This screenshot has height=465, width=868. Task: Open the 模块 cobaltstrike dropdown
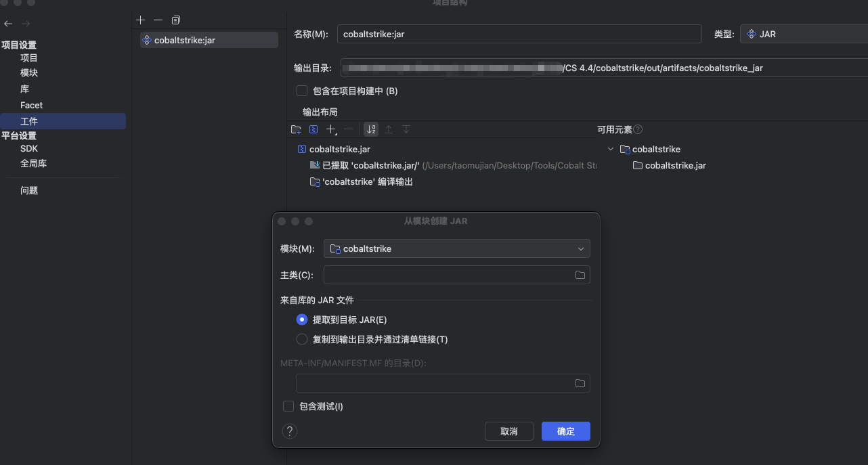456,248
